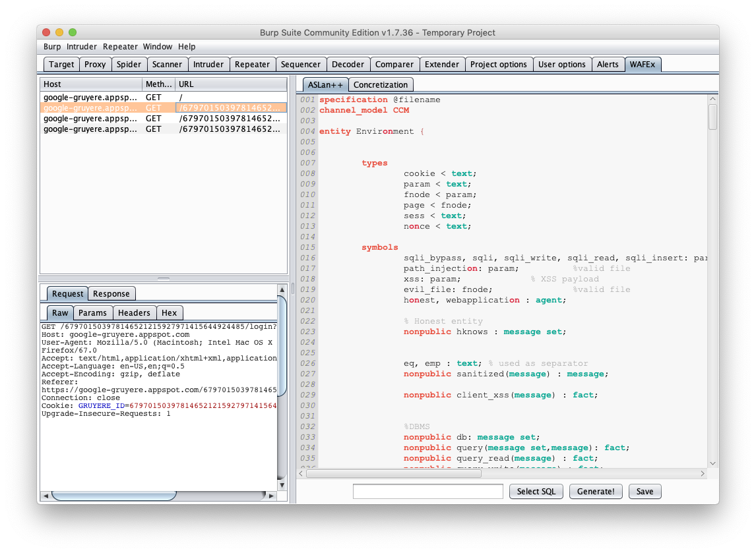The height and width of the screenshot is (553, 756).
Task: Open the Help menu
Action: [x=187, y=47]
